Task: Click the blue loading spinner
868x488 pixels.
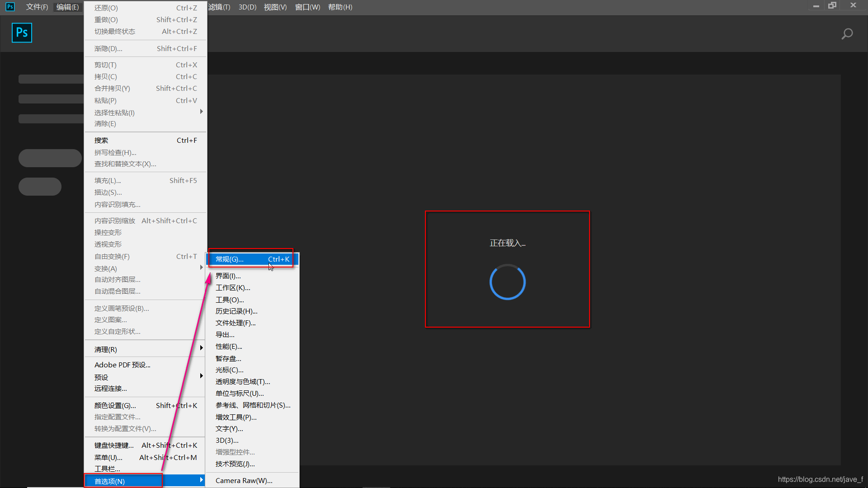Action: point(507,282)
